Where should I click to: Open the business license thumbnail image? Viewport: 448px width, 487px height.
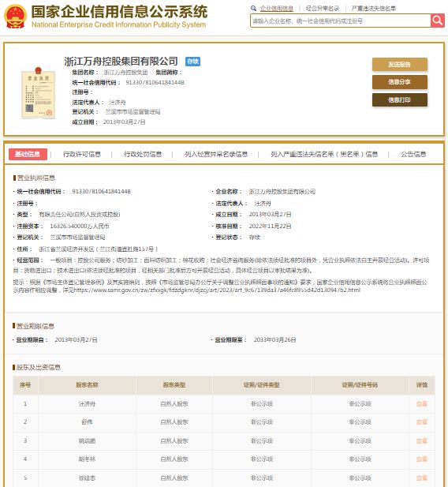click(x=38, y=92)
